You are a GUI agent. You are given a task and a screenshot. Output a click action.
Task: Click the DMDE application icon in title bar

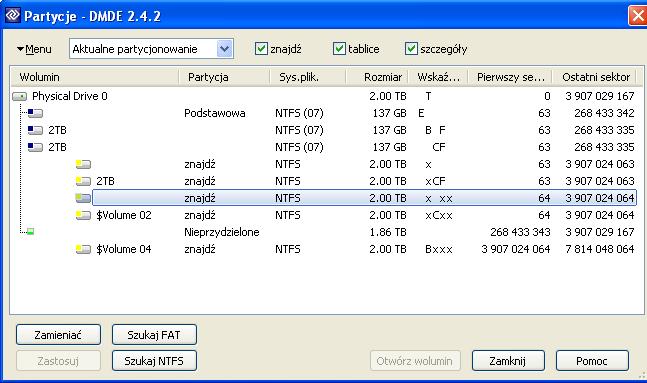click(x=12, y=15)
